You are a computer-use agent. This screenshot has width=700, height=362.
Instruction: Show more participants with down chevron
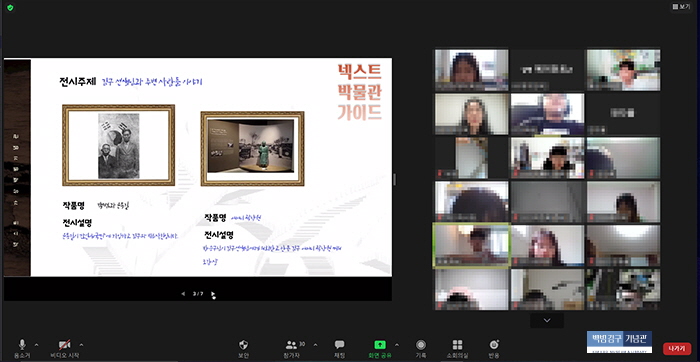[547, 320]
